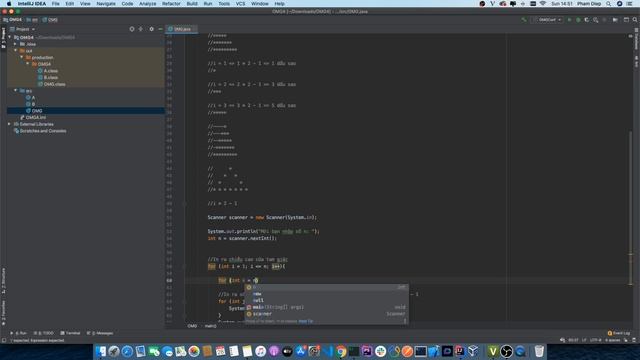Open the Run tool window button
640x360 pixels.
pos(19,333)
